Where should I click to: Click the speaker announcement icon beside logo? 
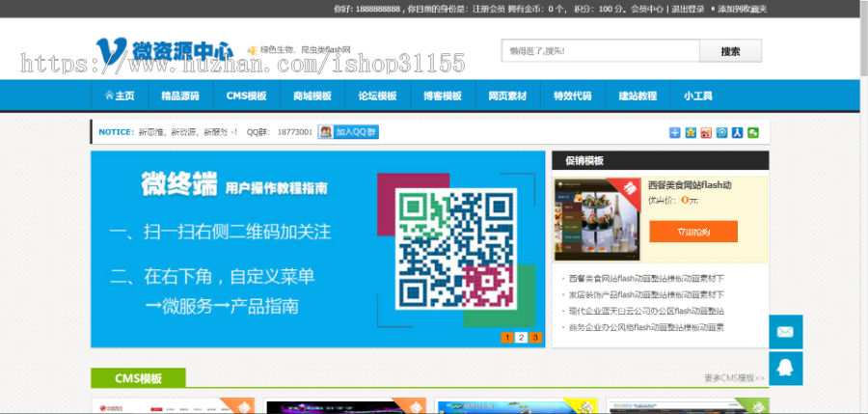(x=252, y=50)
